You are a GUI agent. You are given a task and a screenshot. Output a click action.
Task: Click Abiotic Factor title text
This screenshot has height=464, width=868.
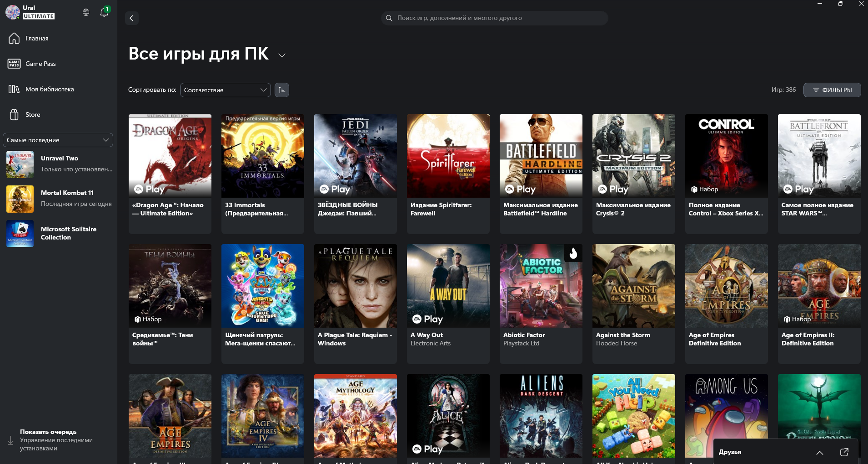pyautogui.click(x=524, y=335)
